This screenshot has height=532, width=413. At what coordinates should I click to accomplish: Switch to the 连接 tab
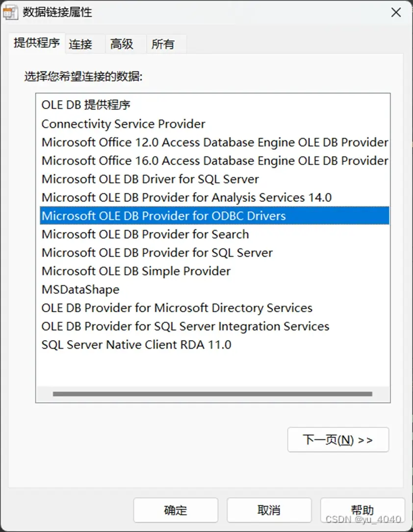pos(81,44)
